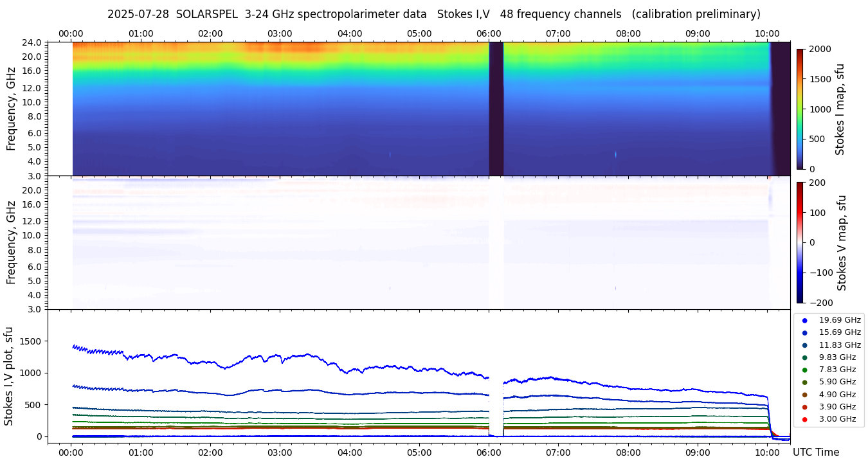868x466 pixels.
Task: Click the dark data gap in Stokes I map
Action: tap(496, 109)
